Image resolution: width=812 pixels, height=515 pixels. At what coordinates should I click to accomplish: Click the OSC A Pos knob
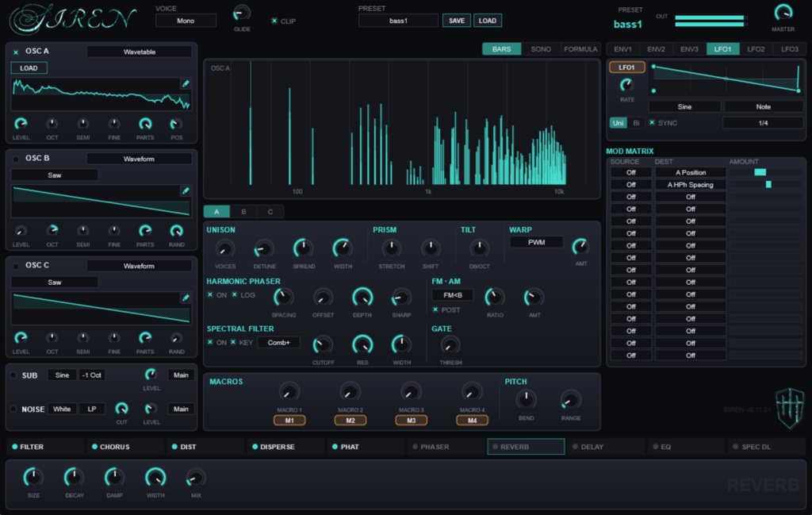(x=176, y=124)
